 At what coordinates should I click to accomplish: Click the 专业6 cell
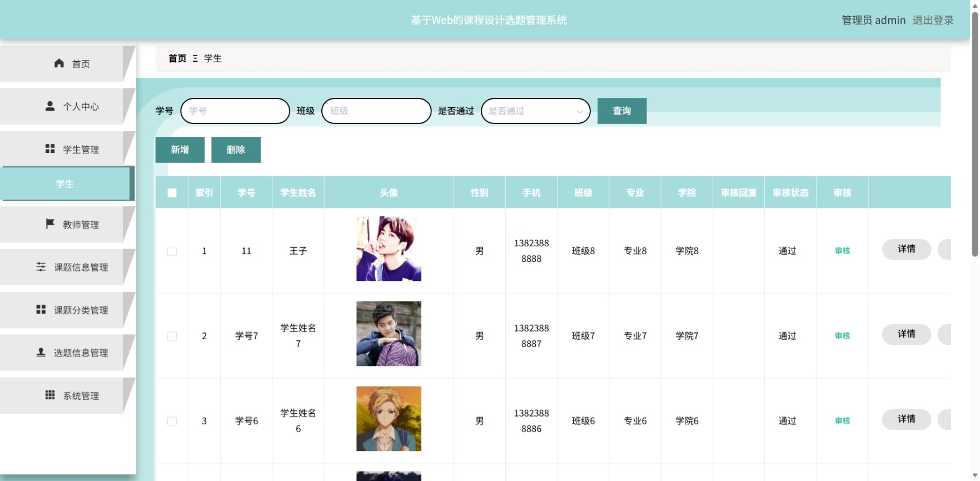pos(635,421)
